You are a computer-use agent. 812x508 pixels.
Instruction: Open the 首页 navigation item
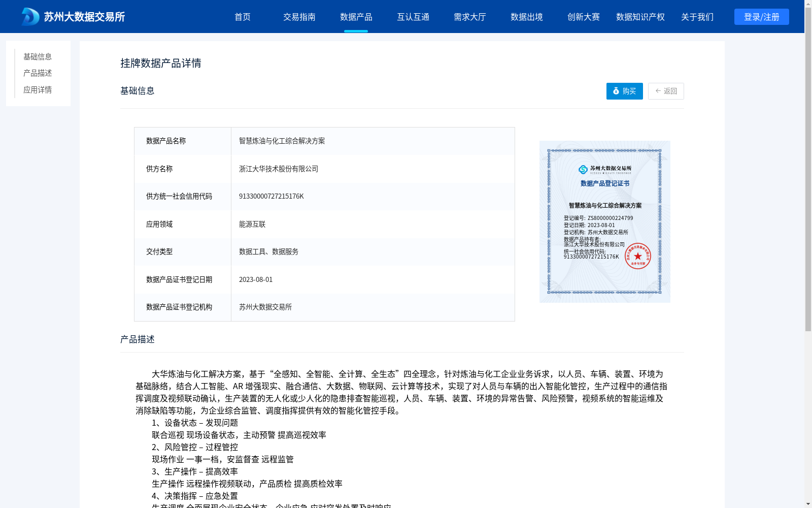point(243,17)
